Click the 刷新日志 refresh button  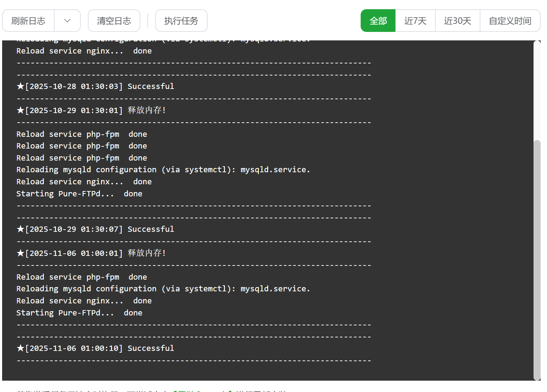click(28, 21)
